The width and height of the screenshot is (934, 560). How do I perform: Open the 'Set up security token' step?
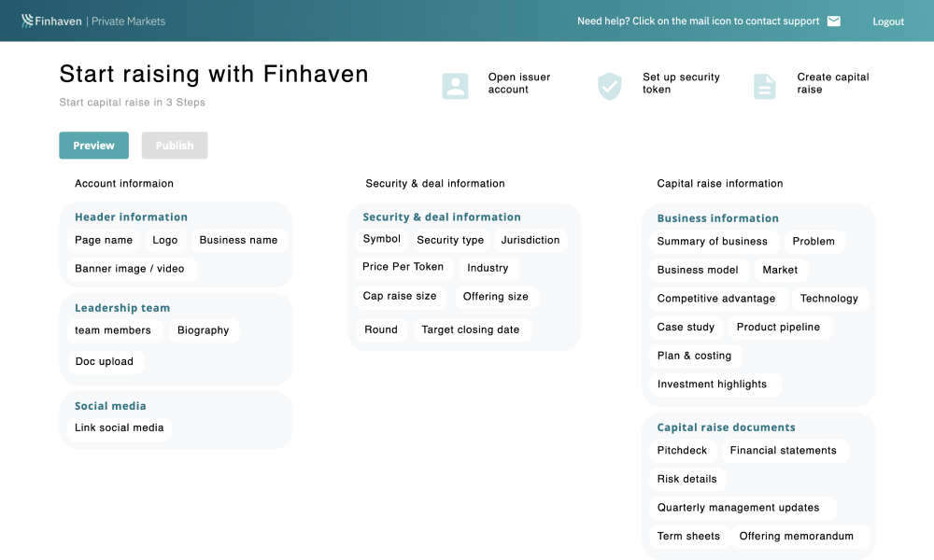[681, 83]
